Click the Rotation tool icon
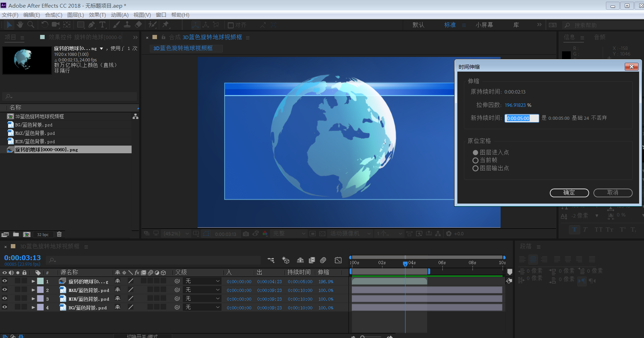644x338 pixels. coord(45,24)
